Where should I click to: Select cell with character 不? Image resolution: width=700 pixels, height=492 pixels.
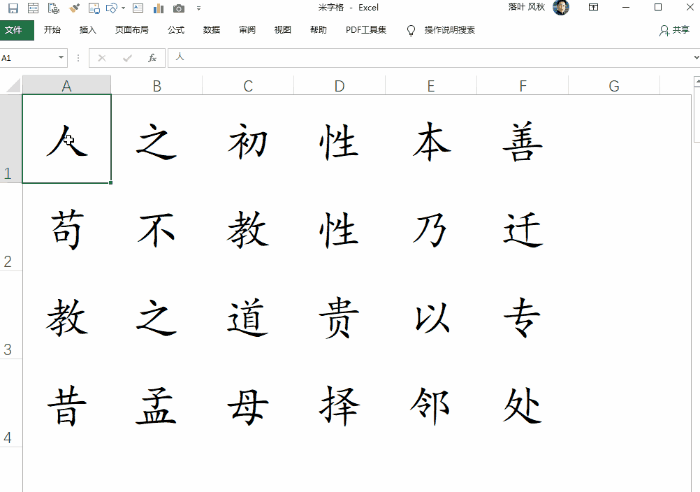click(157, 227)
